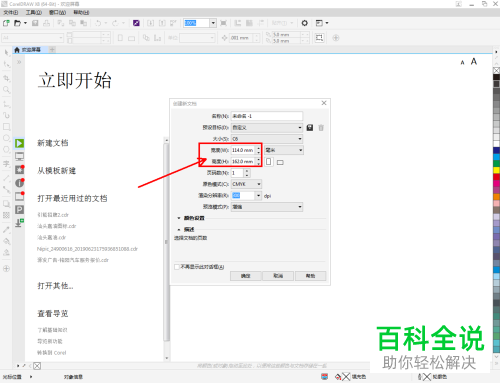Click the full-screen preview icon
Viewport: 500px width, 383px height.
[x=223, y=23]
